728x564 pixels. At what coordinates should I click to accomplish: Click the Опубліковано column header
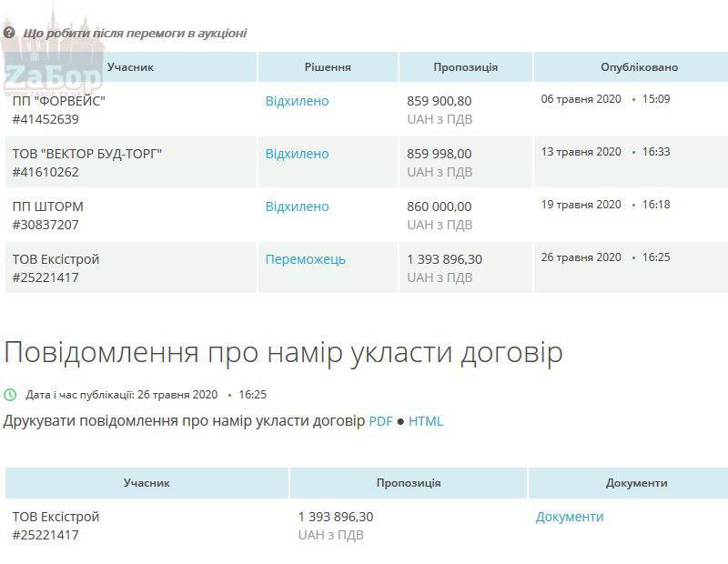point(639,67)
